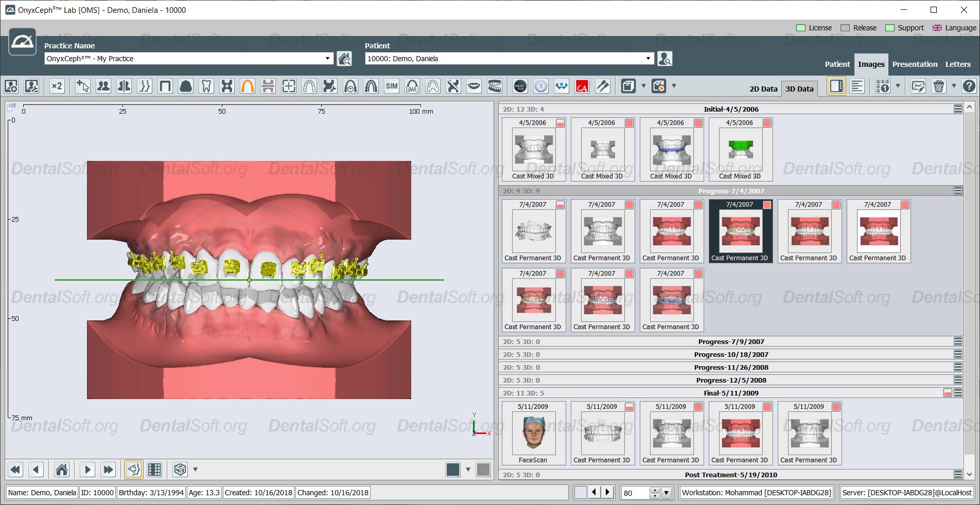980x505 pixels.
Task: Click the Individua toolbar icon
Action: point(520,86)
